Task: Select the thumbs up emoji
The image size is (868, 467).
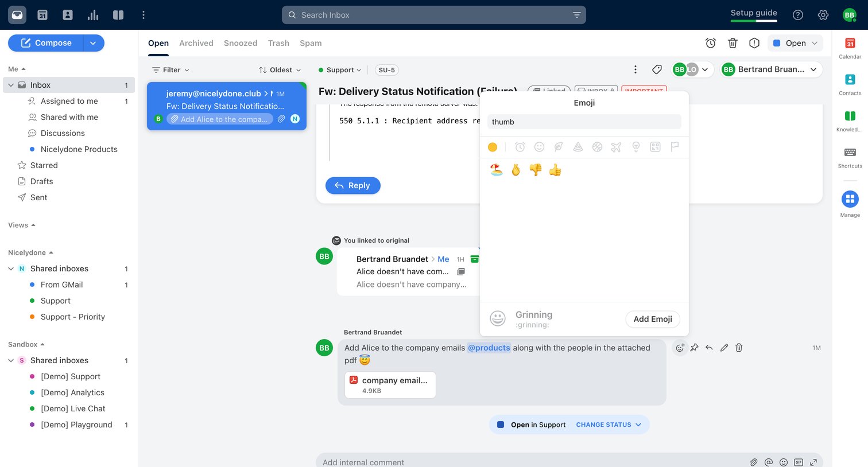Action: tap(555, 170)
